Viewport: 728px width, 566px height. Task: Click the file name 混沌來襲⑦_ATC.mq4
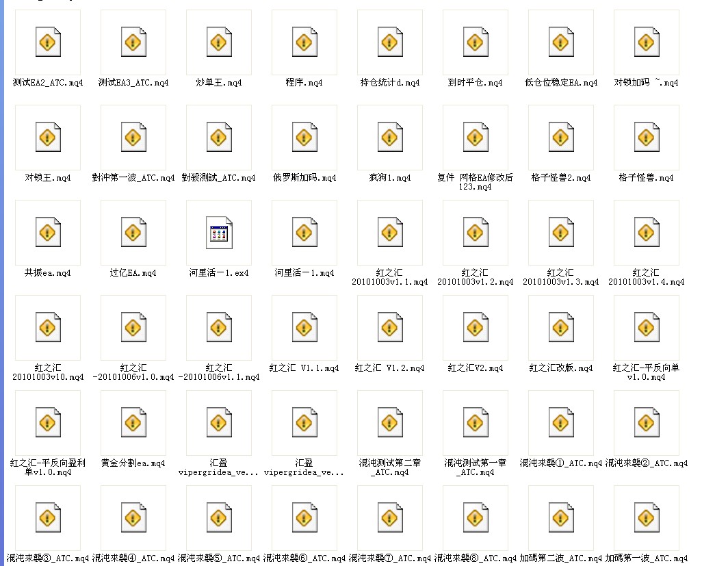[389, 558]
